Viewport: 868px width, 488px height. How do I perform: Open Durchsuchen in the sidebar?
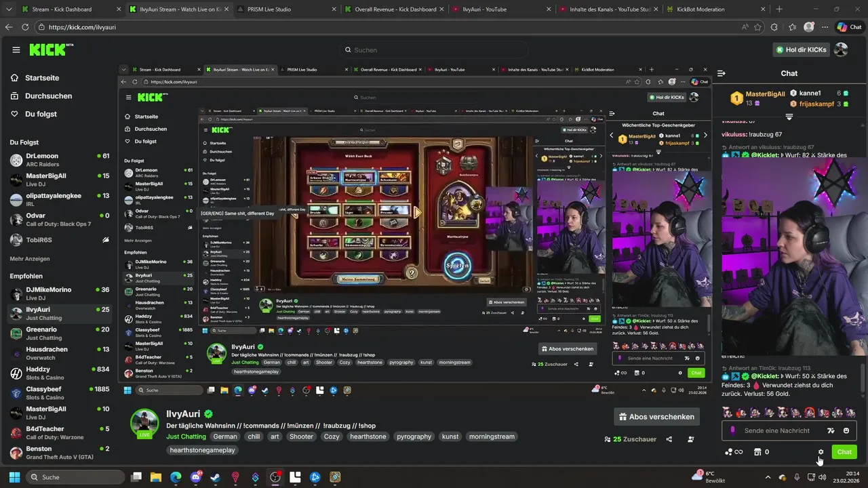tap(49, 96)
